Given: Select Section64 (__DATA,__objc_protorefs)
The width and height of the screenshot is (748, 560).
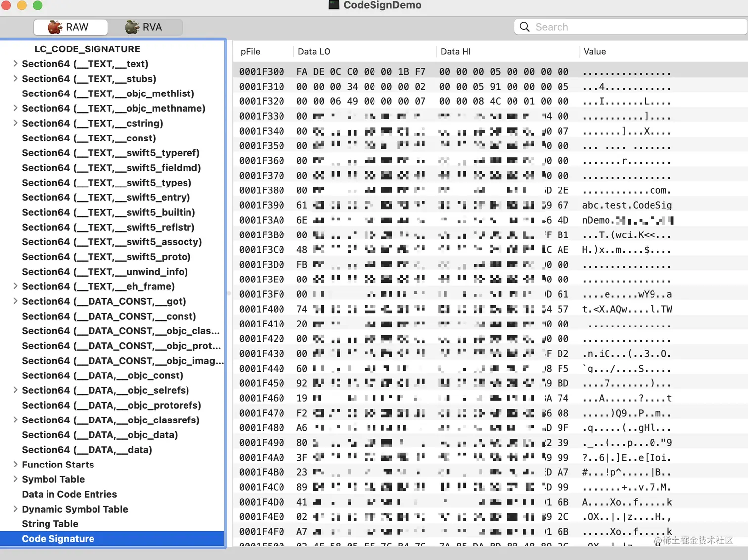Looking at the screenshot, I should click(x=112, y=405).
